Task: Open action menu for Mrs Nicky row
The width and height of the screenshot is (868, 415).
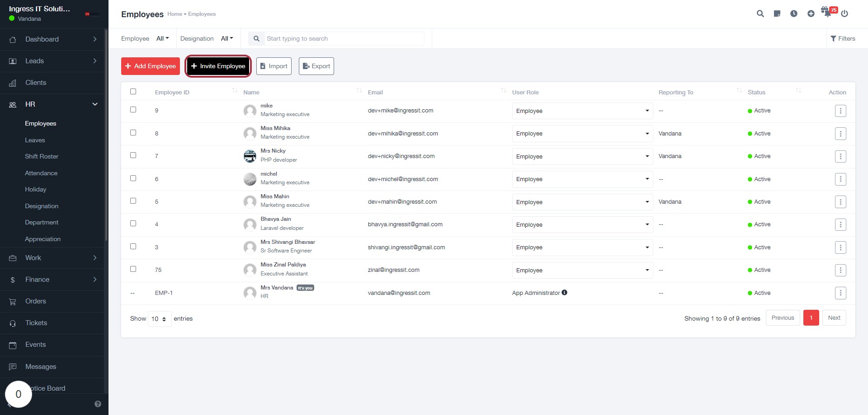Action: [x=840, y=156]
